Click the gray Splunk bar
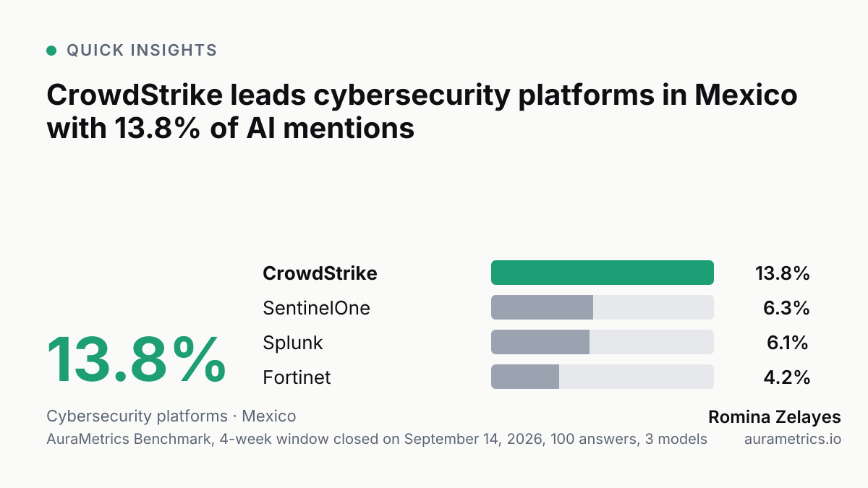The width and height of the screenshot is (868, 488). tap(540, 342)
